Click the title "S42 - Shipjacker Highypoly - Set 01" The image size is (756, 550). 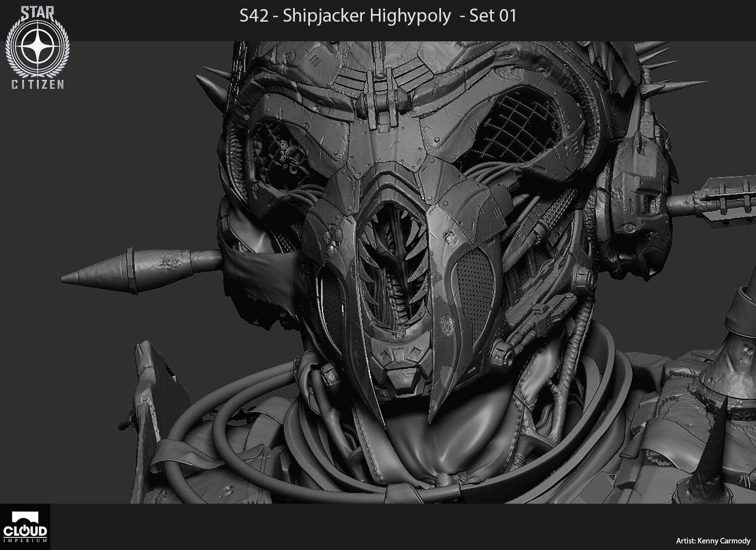coord(378,16)
